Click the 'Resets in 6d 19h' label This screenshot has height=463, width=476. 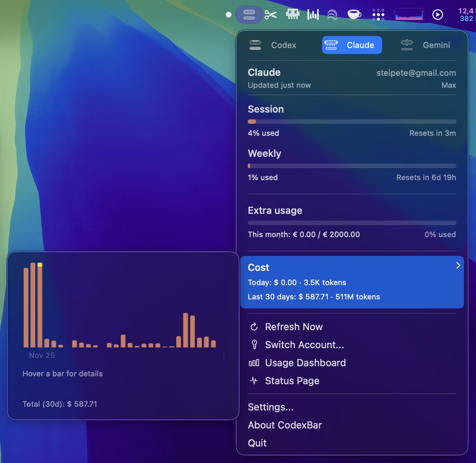[x=426, y=178]
